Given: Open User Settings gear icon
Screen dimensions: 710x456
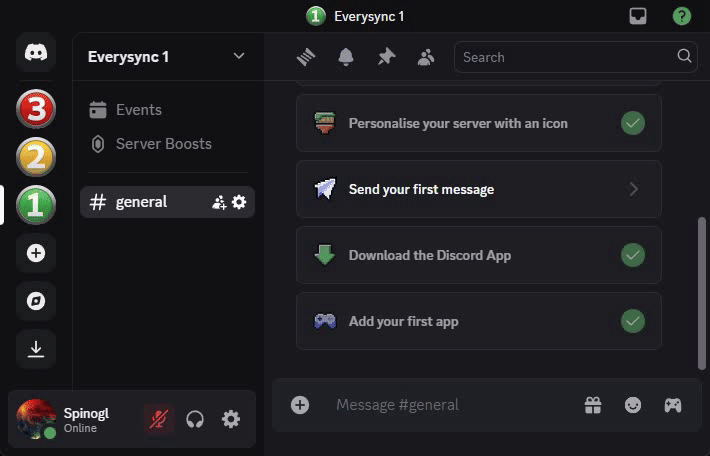Looking at the screenshot, I should point(231,419).
